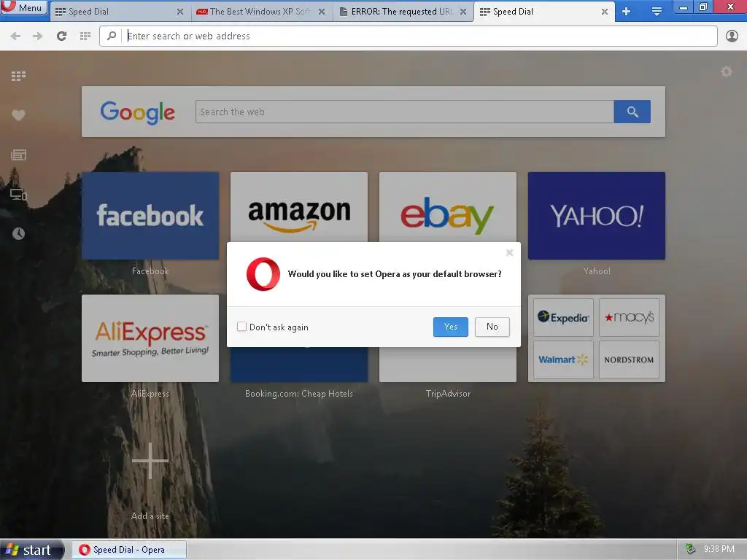Open News feed in sidebar

tap(18, 155)
